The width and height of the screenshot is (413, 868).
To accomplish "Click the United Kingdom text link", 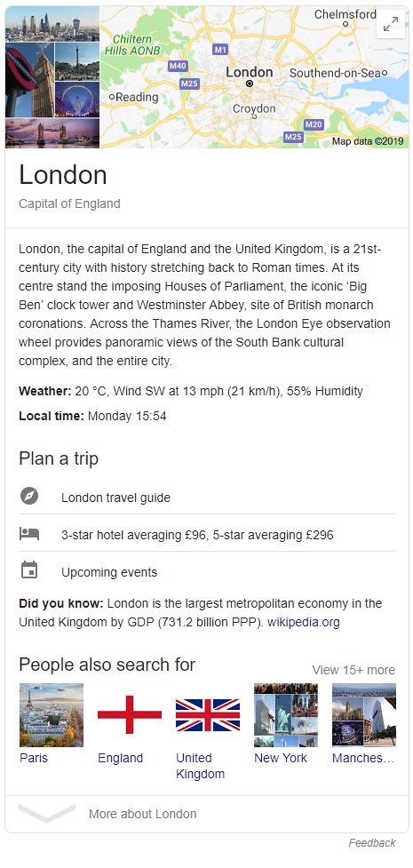I will [x=200, y=766].
